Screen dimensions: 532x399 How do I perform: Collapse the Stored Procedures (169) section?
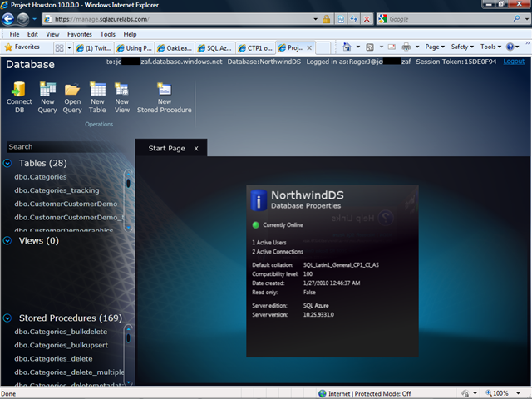(x=7, y=318)
